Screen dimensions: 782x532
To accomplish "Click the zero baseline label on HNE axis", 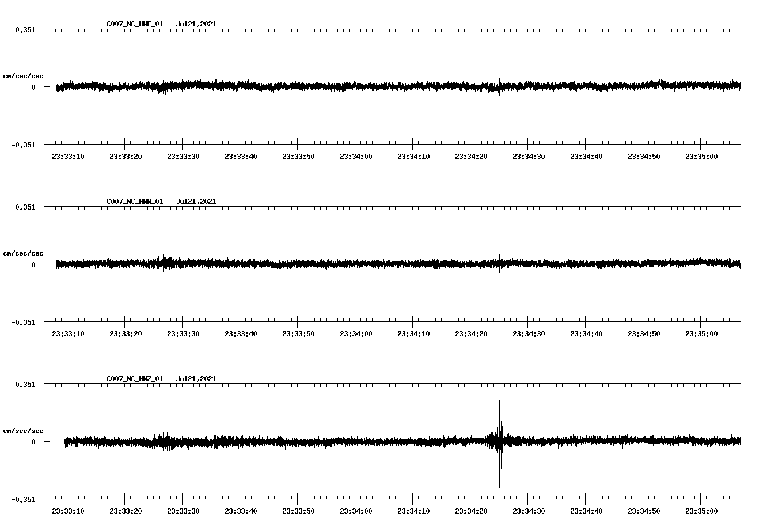I will coord(33,88).
